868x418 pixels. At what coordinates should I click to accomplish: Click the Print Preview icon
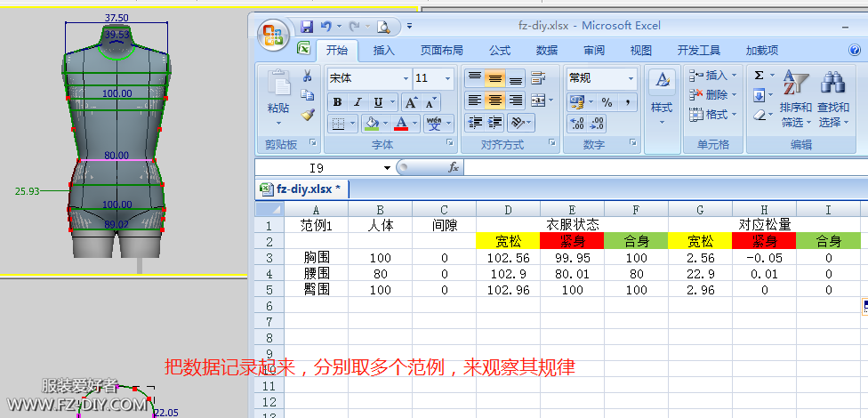[x=383, y=26]
